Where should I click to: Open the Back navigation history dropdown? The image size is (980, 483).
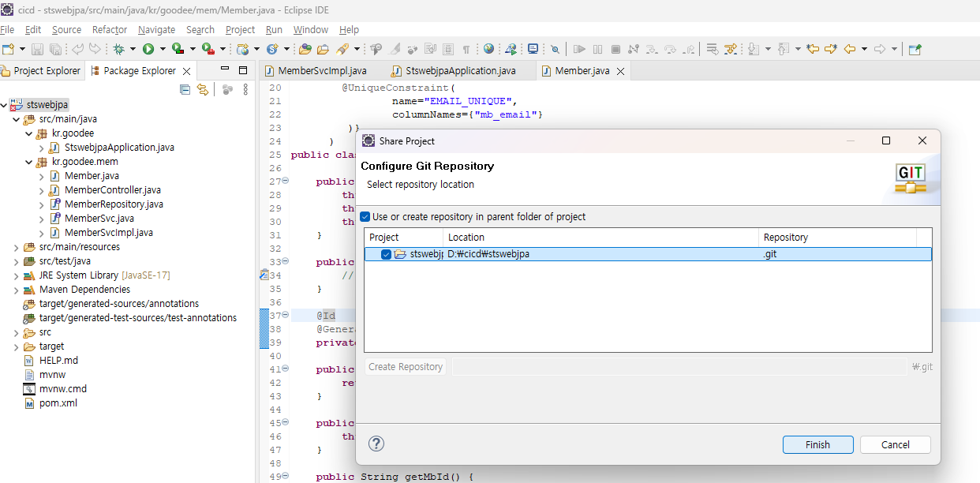coord(864,49)
